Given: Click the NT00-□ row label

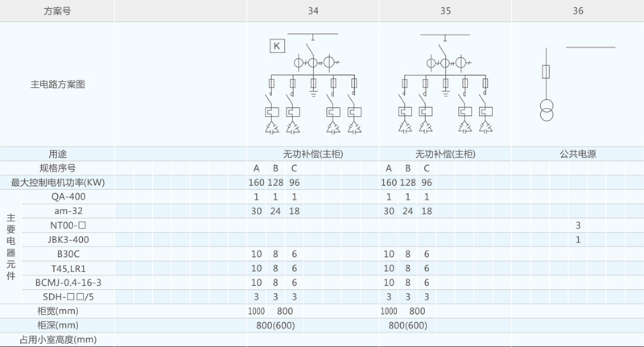Looking at the screenshot, I should pos(68,225).
